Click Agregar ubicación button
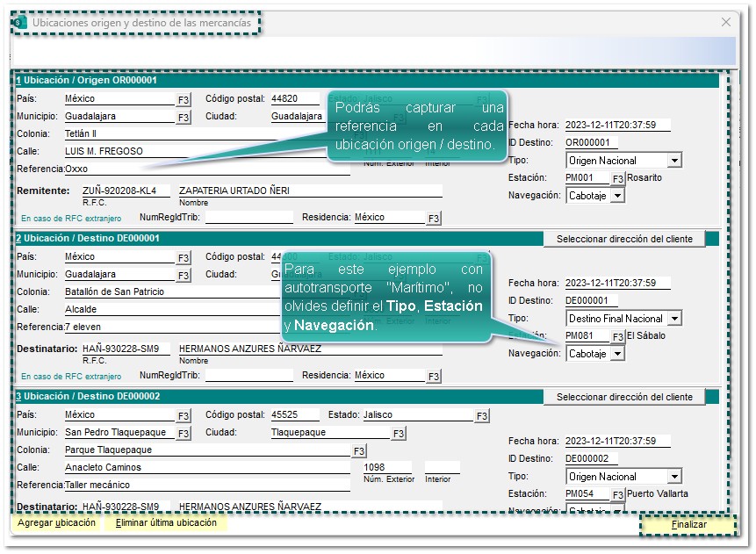Screen dimensions: 756x554 tap(56, 523)
